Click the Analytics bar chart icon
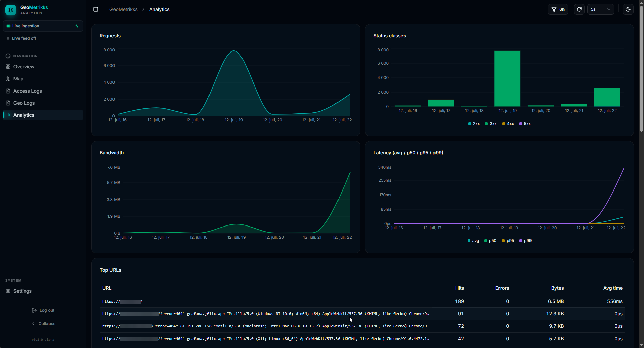The width and height of the screenshot is (644, 348). coord(8,115)
